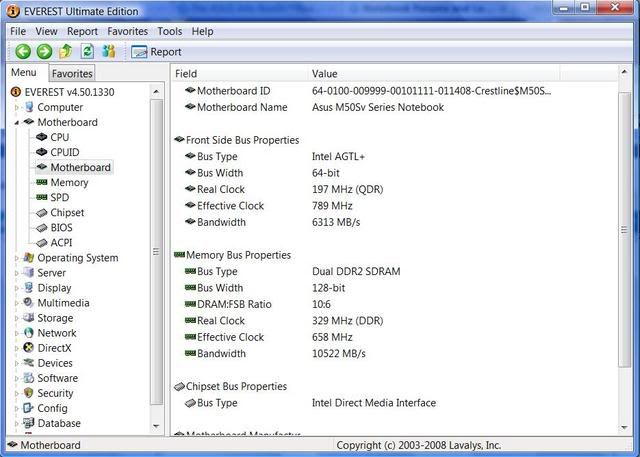
Task: Open the Tools menu
Action: pyautogui.click(x=170, y=31)
